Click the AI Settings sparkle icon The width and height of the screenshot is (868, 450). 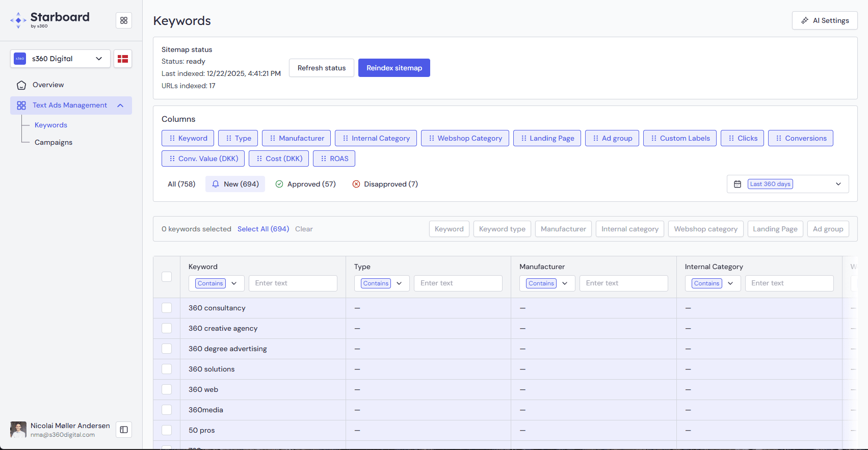(805, 20)
